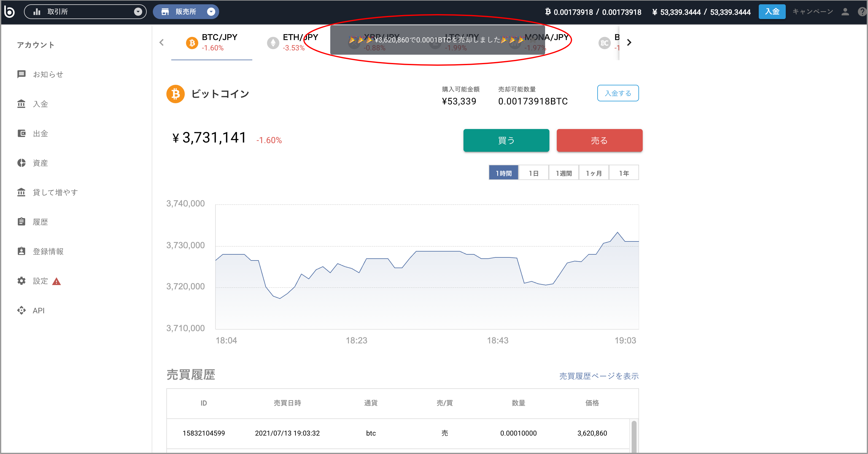Select the 1ヶ月 chart range
The image size is (868, 454).
(x=593, y=173)
